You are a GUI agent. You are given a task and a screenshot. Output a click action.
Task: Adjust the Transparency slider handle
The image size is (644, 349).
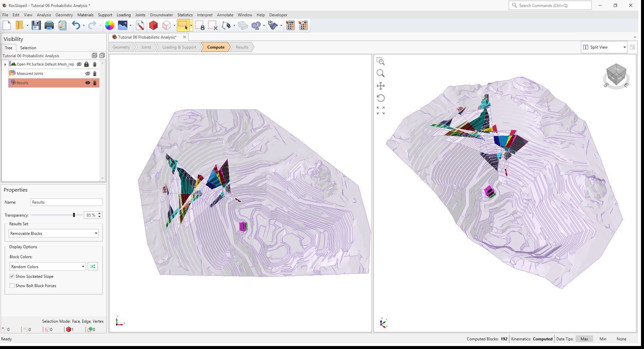(74, 215)
